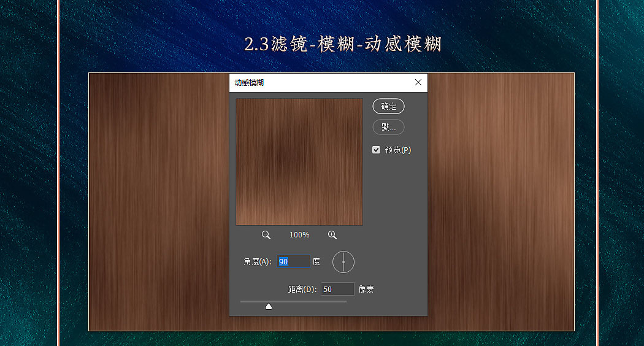Click the blur preview thumbnail
644x346 pixels.
pyautogui.click(x=299, y=162)
